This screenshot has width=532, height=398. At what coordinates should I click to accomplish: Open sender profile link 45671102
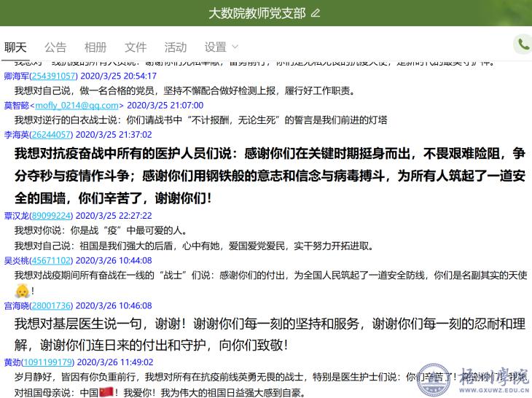(x=52, y=260)
